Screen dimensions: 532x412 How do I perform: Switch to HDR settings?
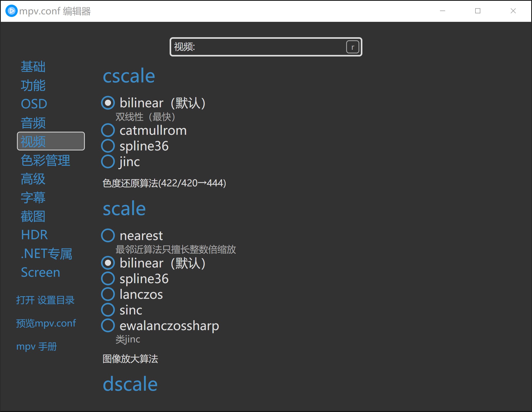click(34, 235)
